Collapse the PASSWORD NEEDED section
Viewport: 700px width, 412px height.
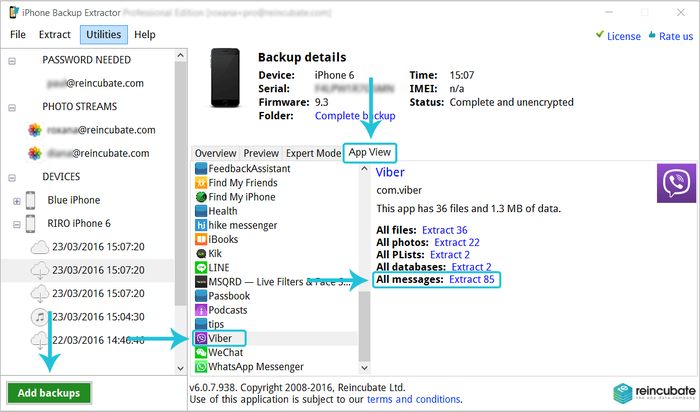[12, 61]
